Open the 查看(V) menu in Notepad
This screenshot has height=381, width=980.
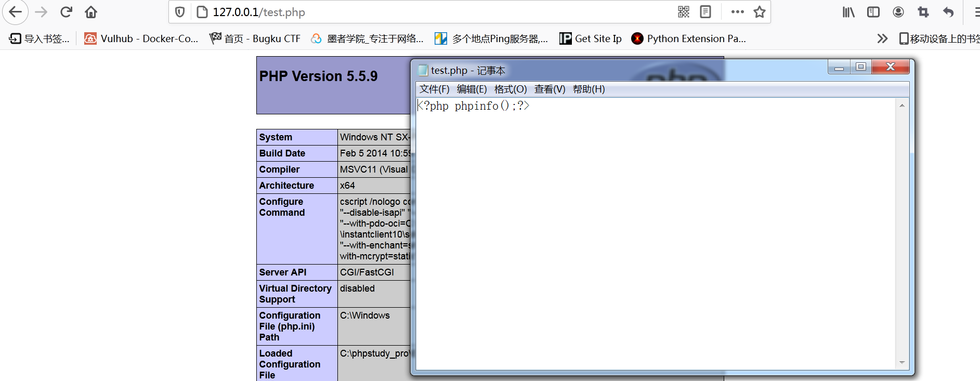pos(550,89)
